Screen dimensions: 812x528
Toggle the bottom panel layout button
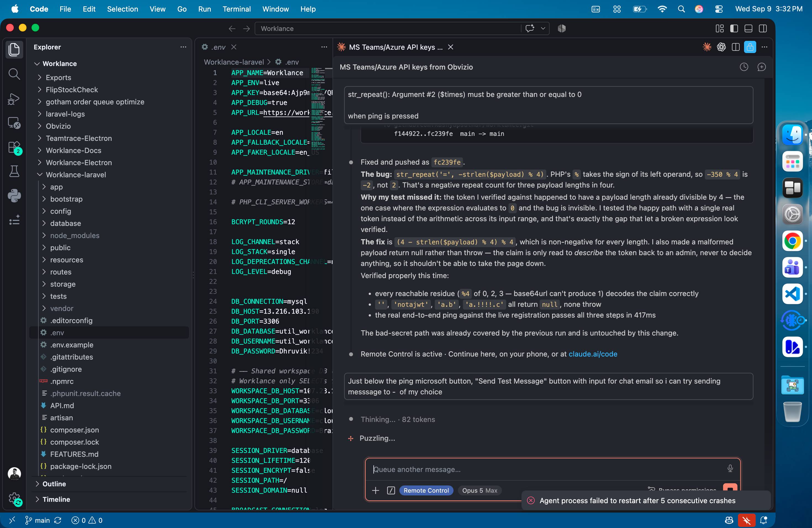point(748,29)
